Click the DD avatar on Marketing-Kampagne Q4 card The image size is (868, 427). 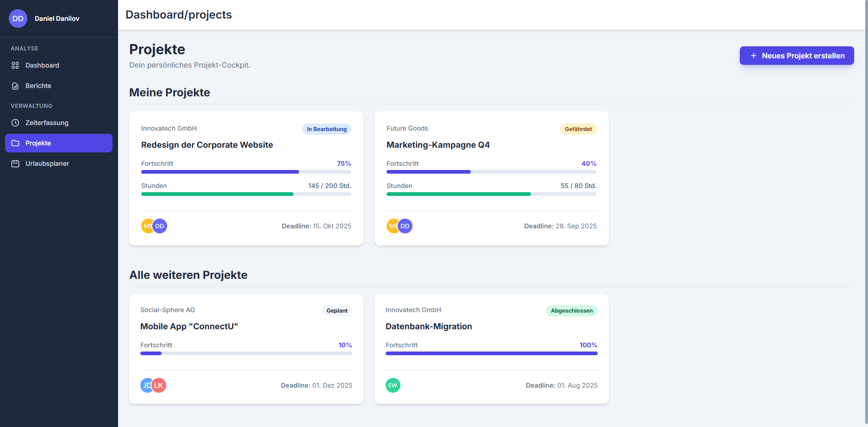(x=406, y=226)
